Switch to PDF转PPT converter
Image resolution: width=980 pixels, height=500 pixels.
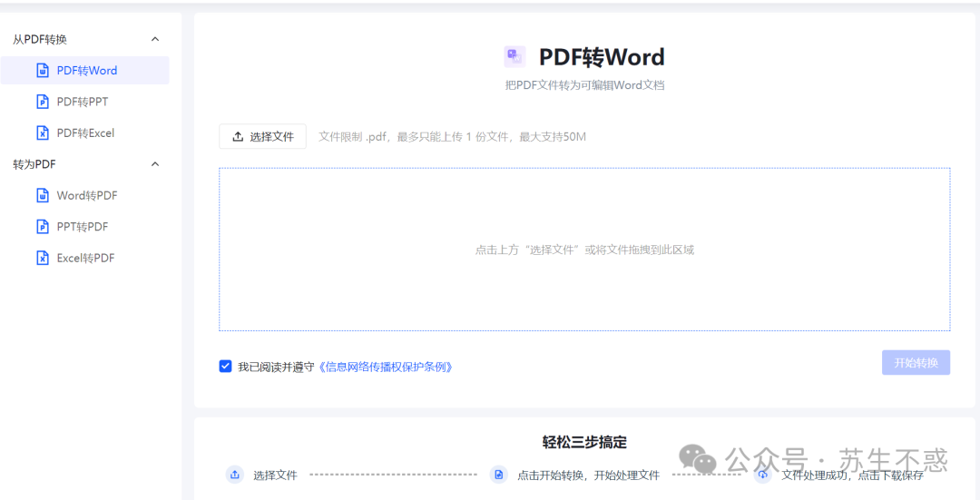(85, 102)
